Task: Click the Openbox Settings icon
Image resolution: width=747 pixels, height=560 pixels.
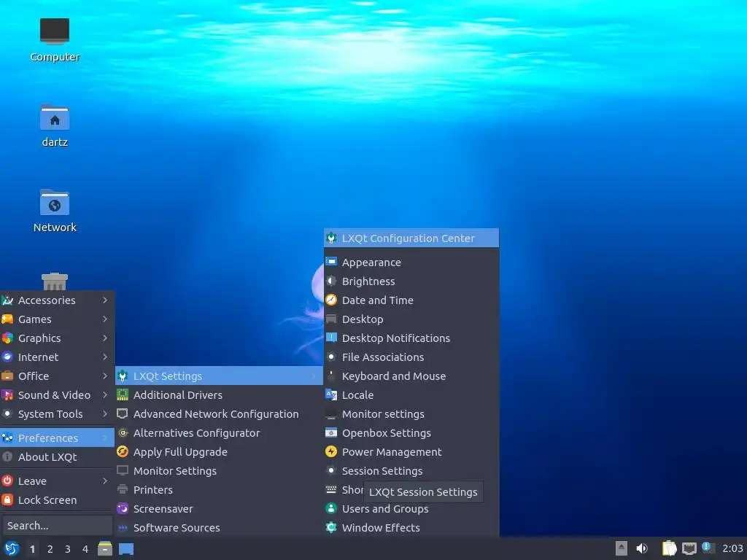Action: point(331,432)
